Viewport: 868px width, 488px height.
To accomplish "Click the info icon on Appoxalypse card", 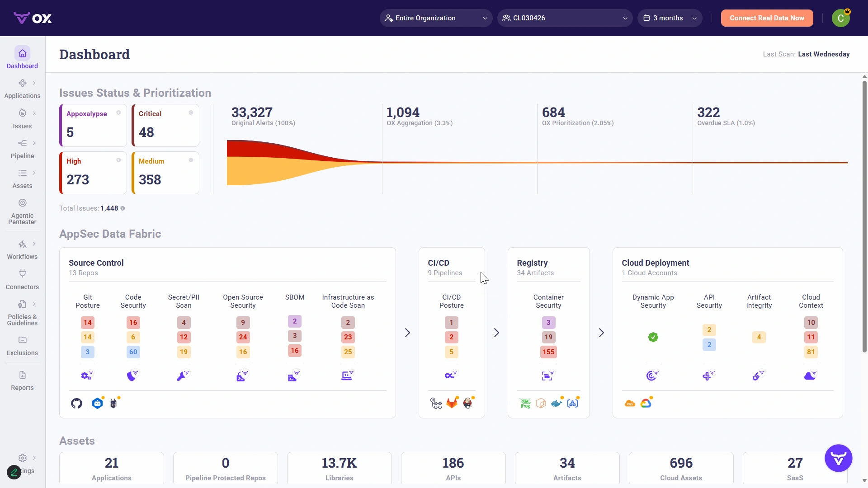I will click(118, 113).
